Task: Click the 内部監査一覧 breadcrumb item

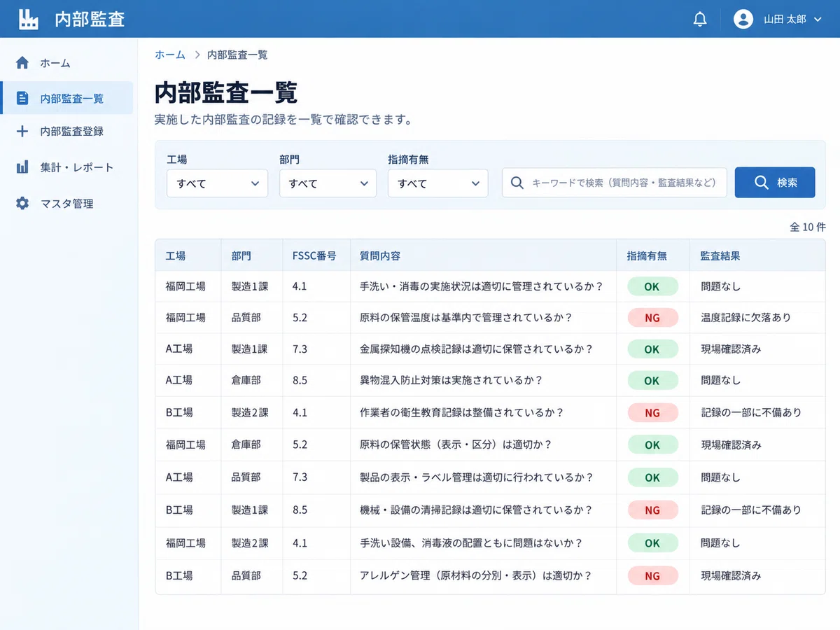Action: click(237, 55)
